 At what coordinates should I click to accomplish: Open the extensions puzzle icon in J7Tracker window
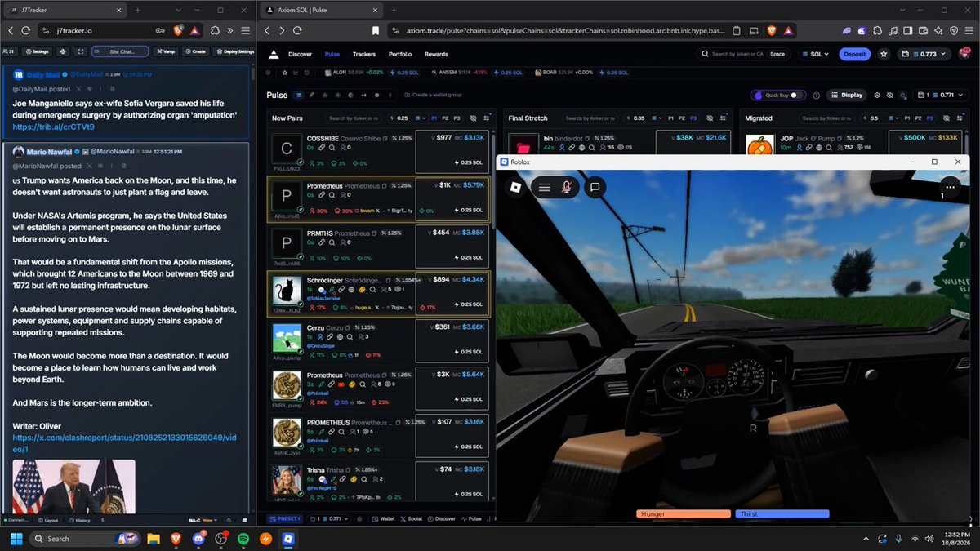pos(215,30)
